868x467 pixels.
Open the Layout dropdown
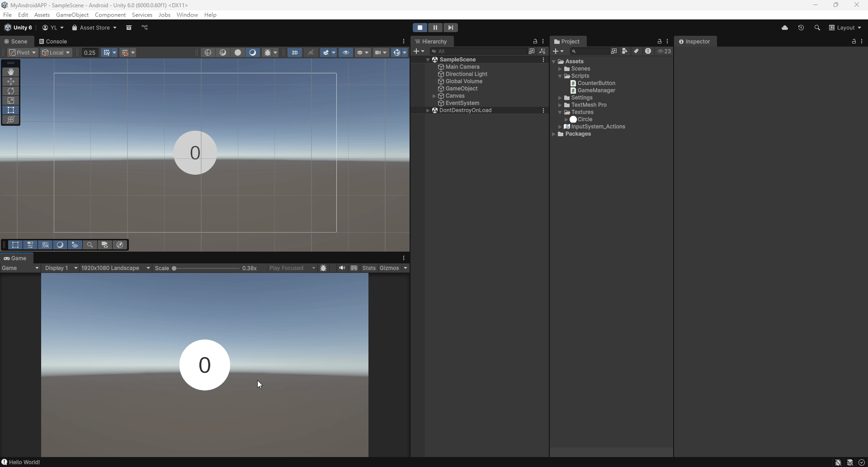(845, 28)
